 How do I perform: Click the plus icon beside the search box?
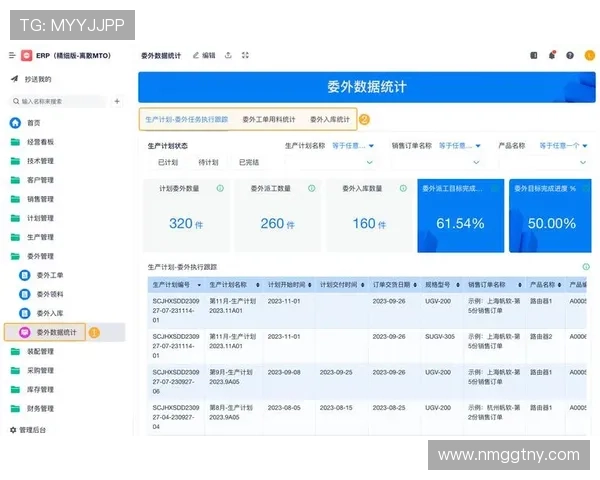[117, 101]
